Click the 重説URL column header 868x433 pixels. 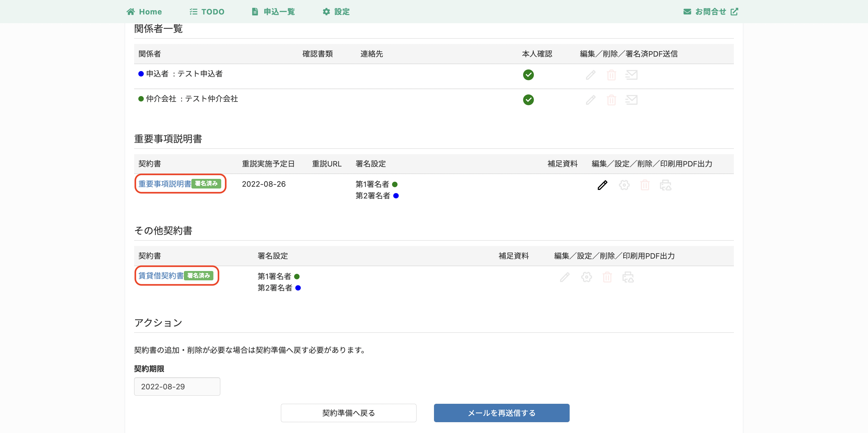[327, 164]
